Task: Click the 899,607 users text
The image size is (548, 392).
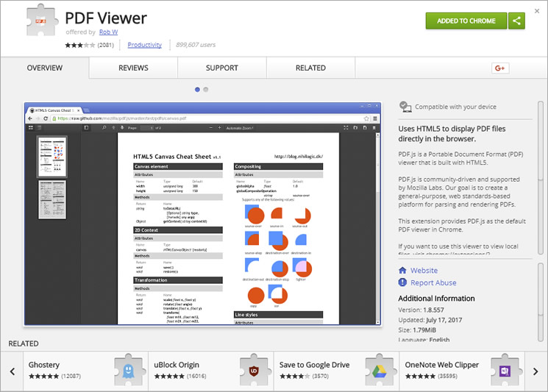Action: (196, 45)
